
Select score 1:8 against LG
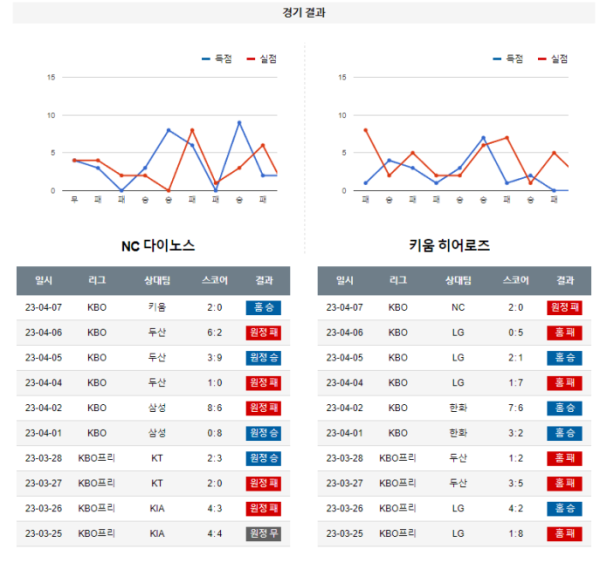(x=516, y=534)
